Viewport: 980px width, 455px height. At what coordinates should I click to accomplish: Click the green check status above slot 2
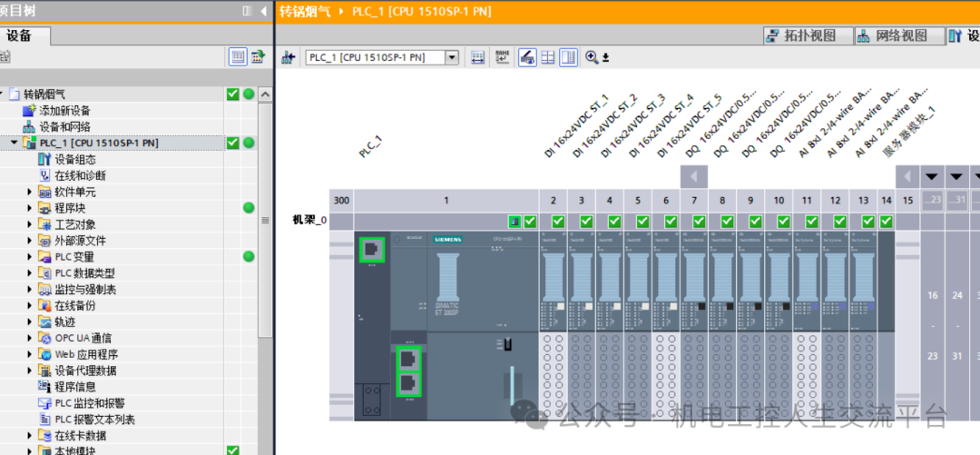coord(558,221)
